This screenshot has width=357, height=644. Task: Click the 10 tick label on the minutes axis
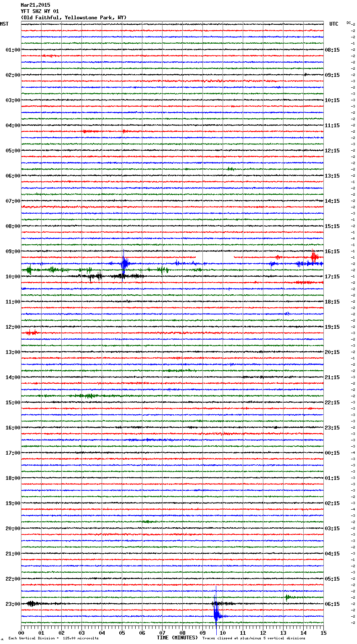click(223, 633)
